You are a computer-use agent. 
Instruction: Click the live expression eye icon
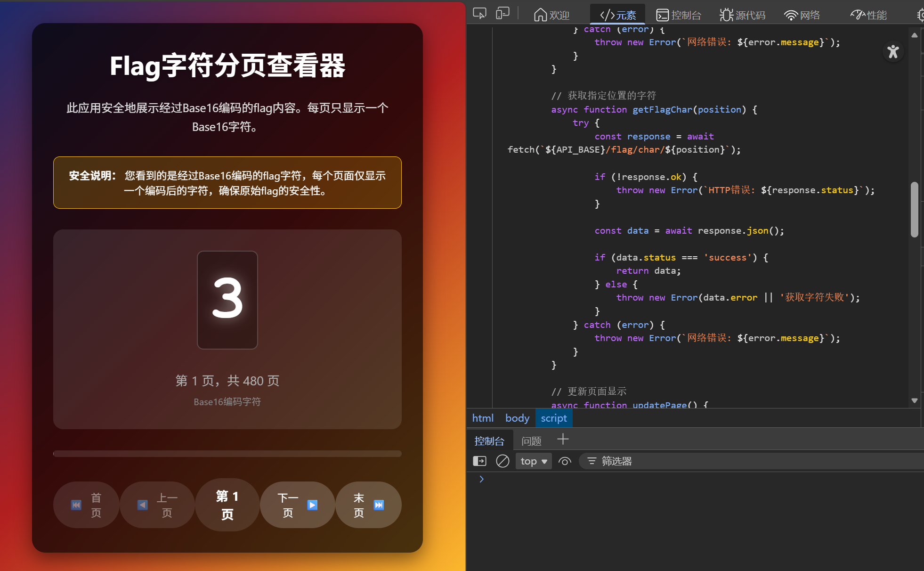click(x=565, y=461)
